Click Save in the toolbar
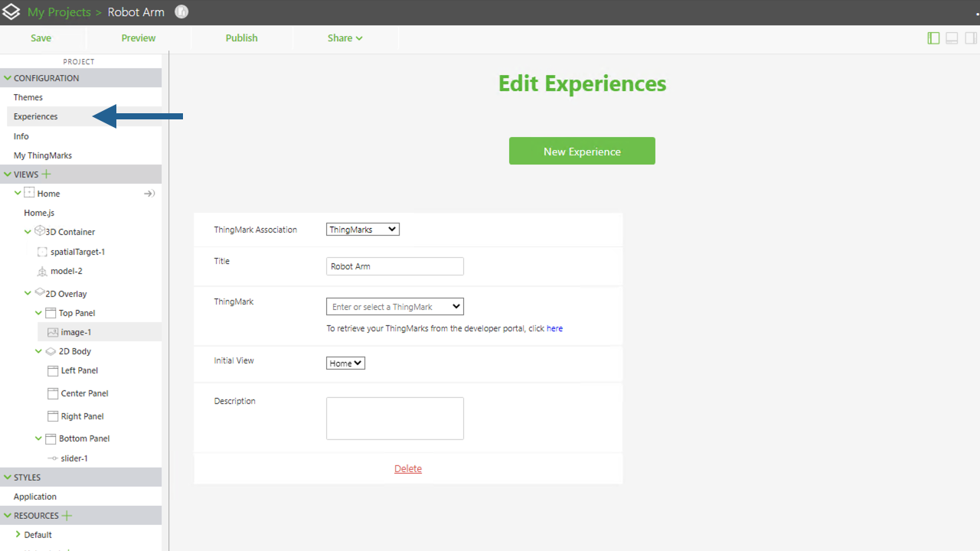The width and height of the screenshot is (980, 551). click(x=41, y=38)
